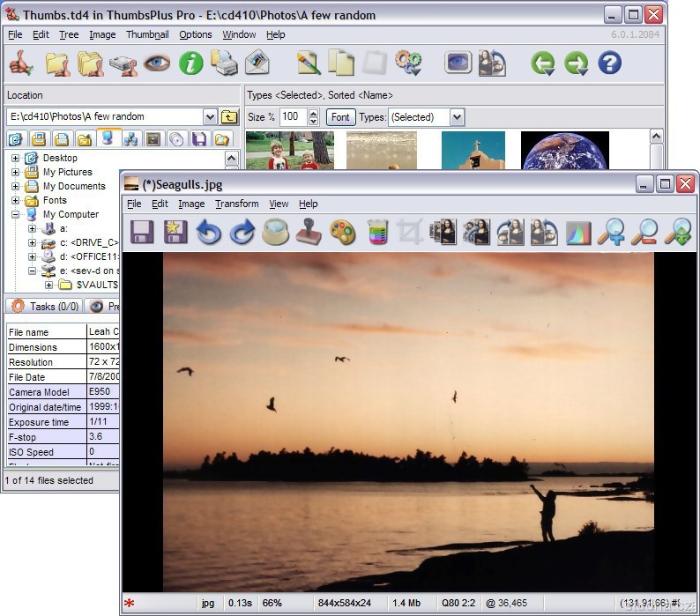This screenshot has width=700, height=616.
Task: Click the blue question mark help icon
Action: coord(609,63)
